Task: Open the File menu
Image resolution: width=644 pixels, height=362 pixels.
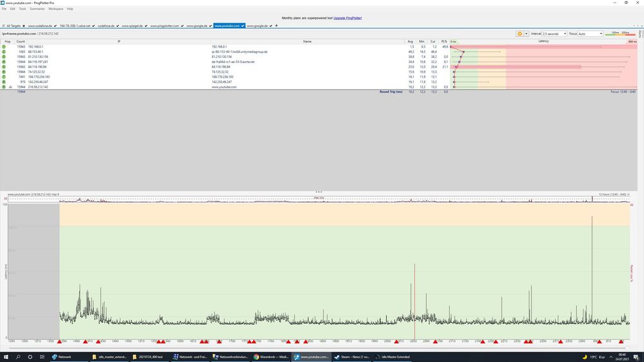Action: point(4,8)
